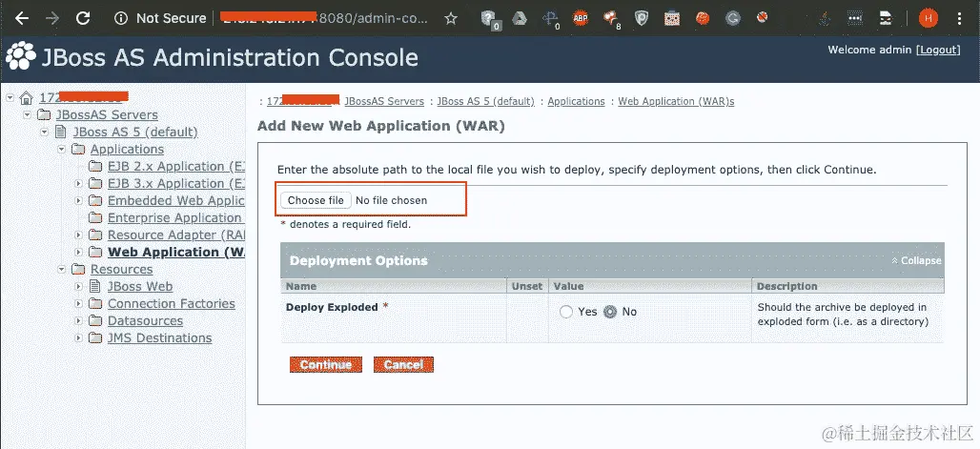The image size is (980, 449).
Task: Click the home icon at tree root
Action: 27,98
